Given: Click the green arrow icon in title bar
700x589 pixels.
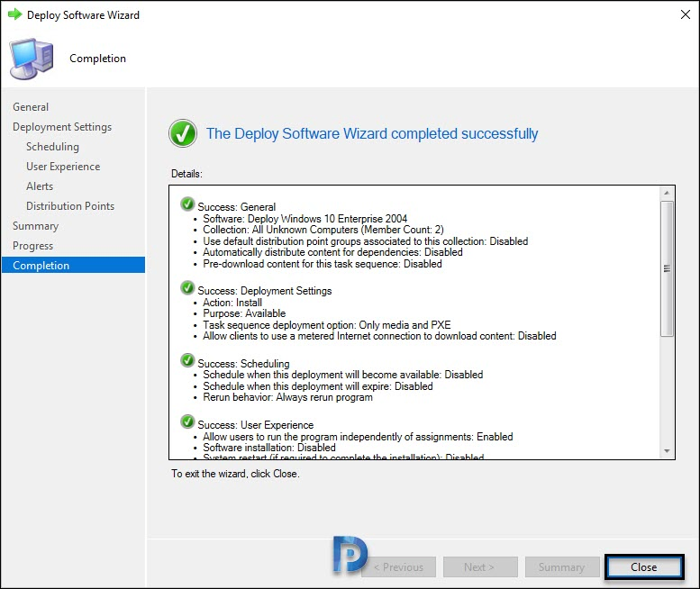Looking at the screenshot, I should 14,14.
